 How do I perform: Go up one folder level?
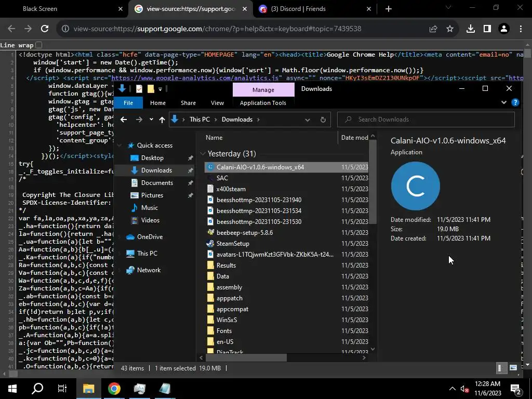click(x=162, y=119)
